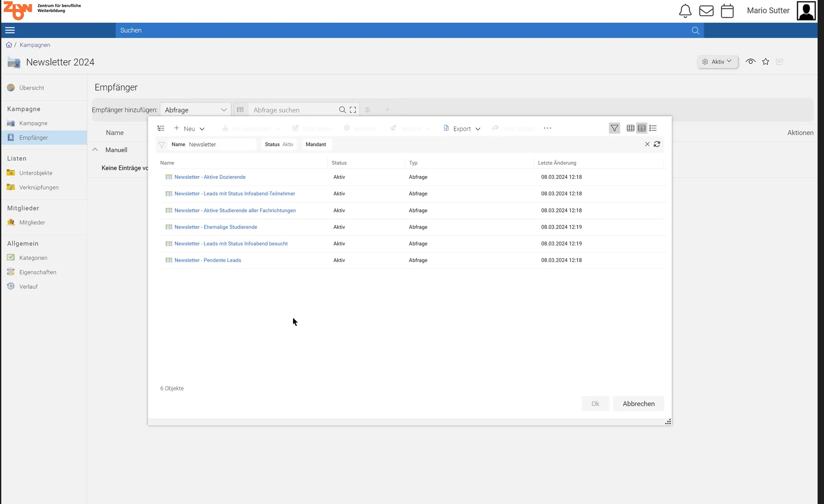
Task: Click the magnifier in the Abfrage suchen field
Action: coord(342,110)
